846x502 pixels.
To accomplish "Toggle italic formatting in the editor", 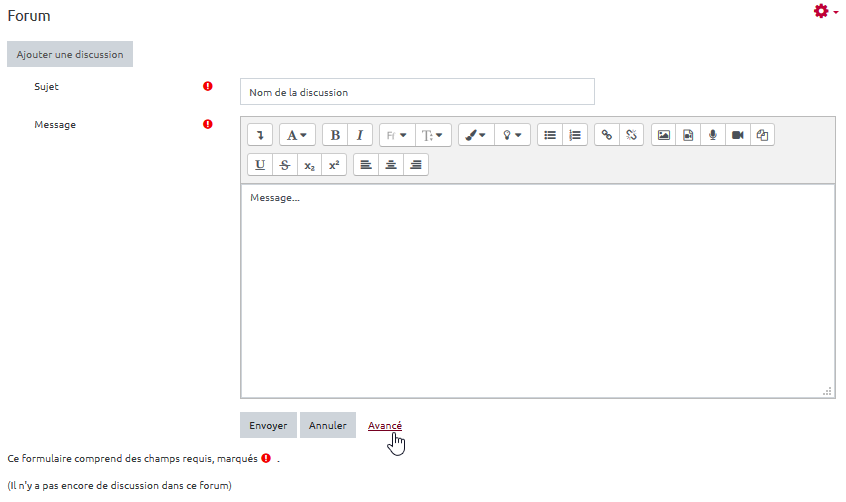I will (360, 135).
